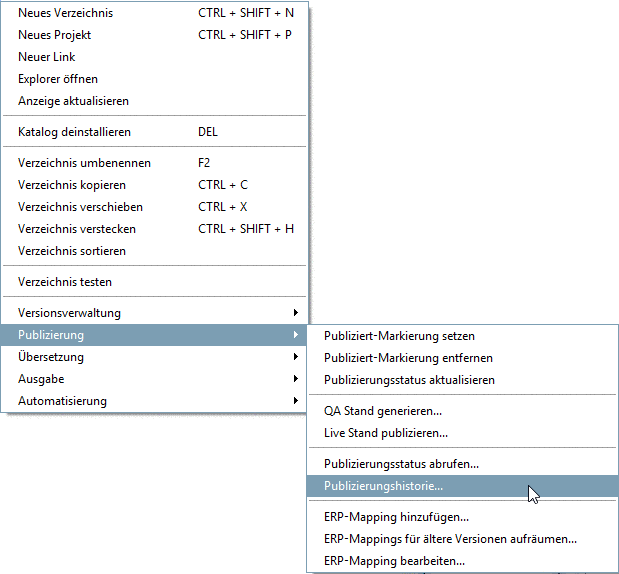Select QA Stand generieren

pyautogui.click(x=383, y=411)
